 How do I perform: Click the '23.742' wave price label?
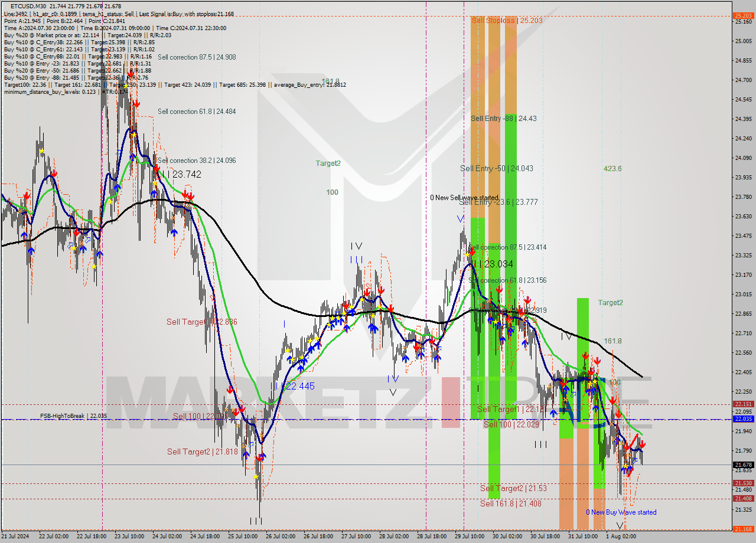tap(186, 175)
